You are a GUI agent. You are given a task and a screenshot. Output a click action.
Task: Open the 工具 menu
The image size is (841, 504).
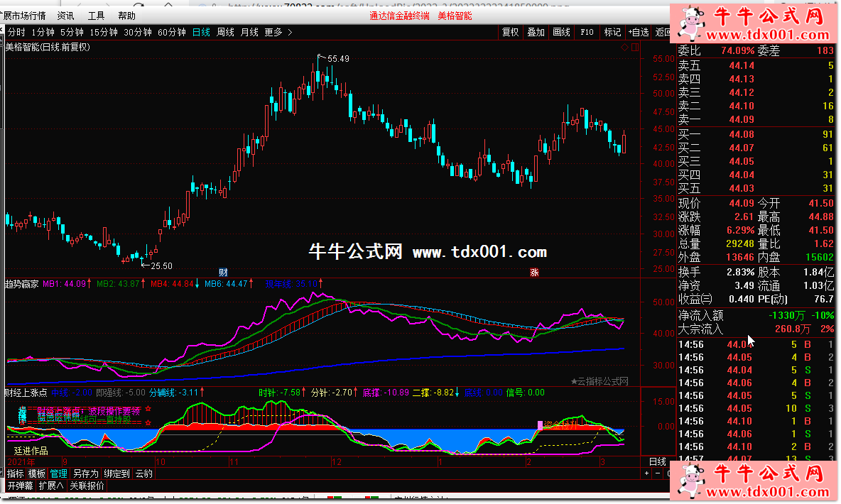coord(96,16)
